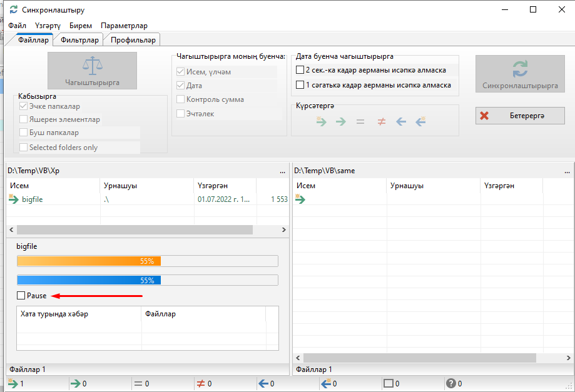Check the '1 сәгатькә кадәр' time difference option
Viewport: 575px width, 392px height.
click(300, 85)
